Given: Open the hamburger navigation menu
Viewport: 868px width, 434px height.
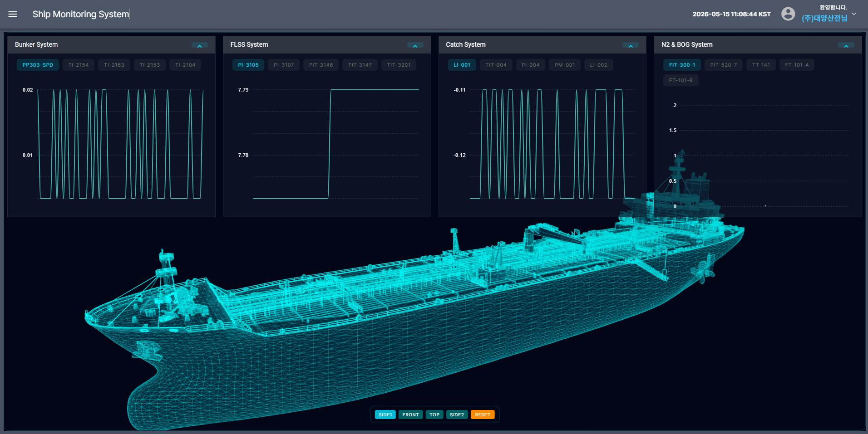Looking at the screenshot, I should pos(13,14).
